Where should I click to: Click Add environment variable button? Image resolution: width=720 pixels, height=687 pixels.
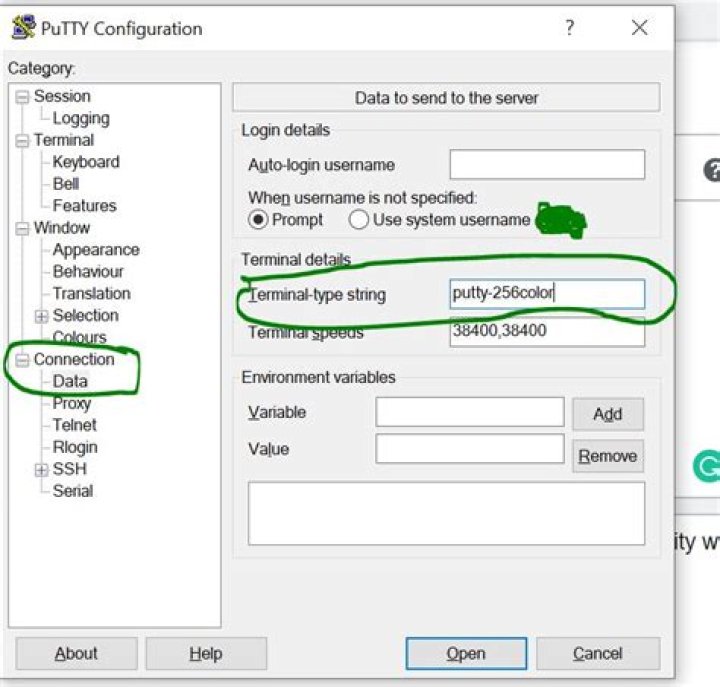pyautogui.click(x=608, y=414)
